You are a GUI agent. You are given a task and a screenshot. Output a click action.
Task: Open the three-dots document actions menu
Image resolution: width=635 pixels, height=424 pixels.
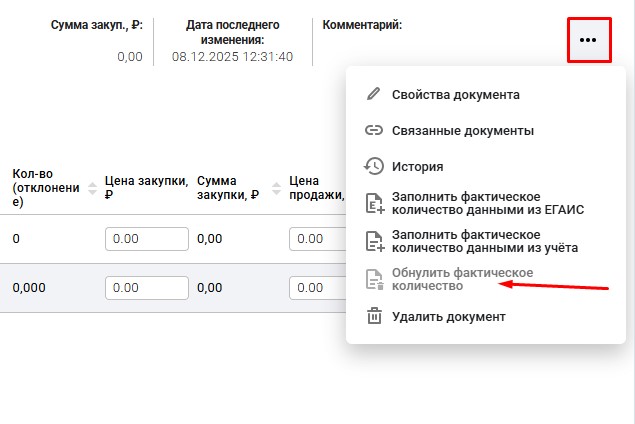click(589, 40)
